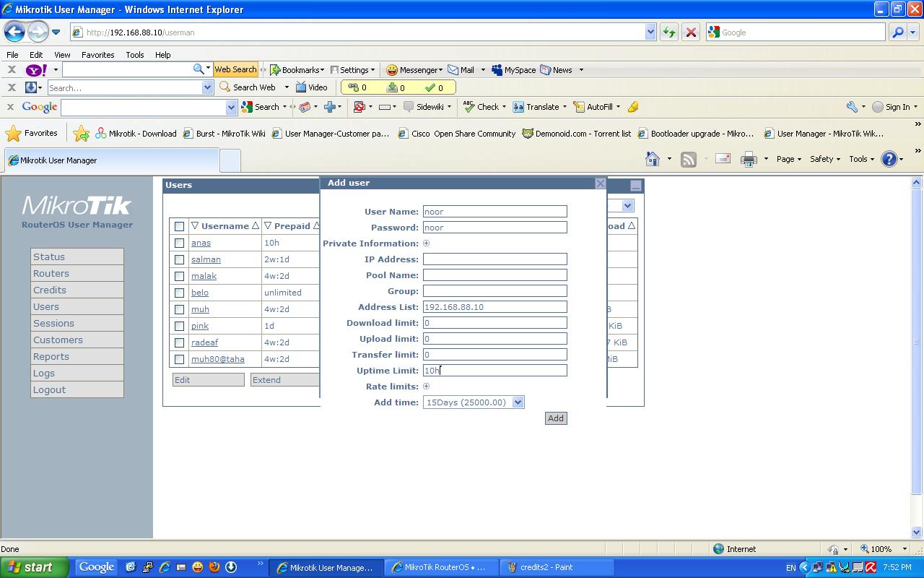Open the Edit menu
This screenshot has height=578, width=924.
pos(36,55)
